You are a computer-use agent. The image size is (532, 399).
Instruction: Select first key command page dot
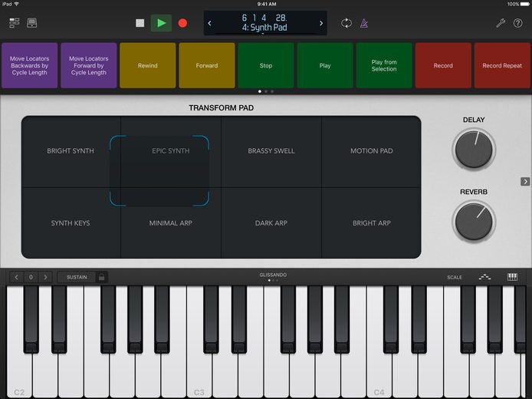coord(260,91)
